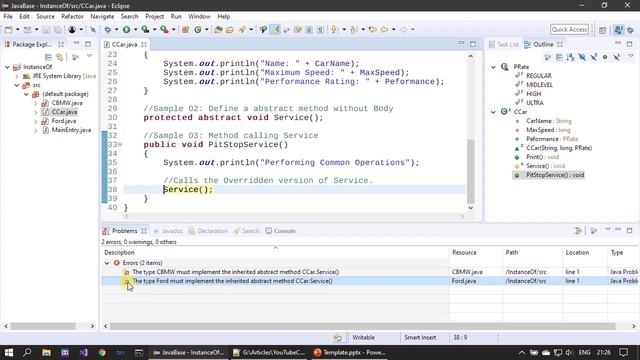This screenshot has width=640, height=360.
Task: Switch to the Console tab
Action: [280, 231]
